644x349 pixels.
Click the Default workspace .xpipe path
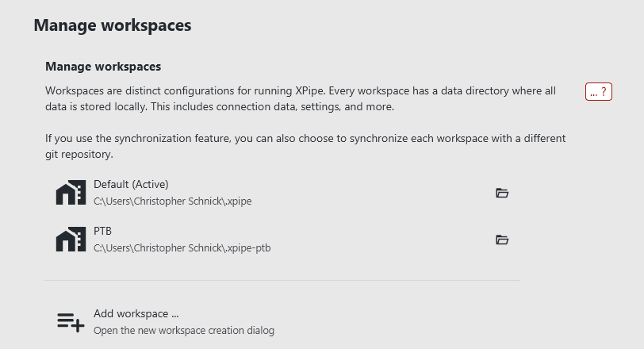(x=172, y=201)
